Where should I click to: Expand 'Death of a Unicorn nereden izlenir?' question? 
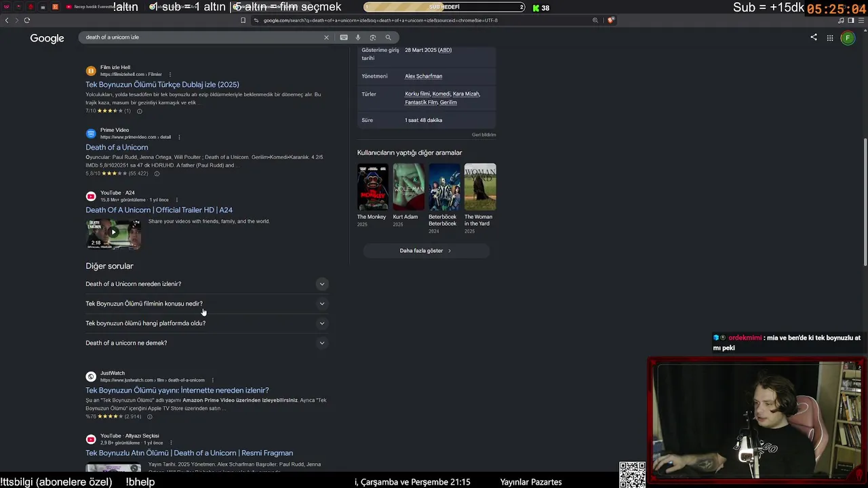point(206,284)
